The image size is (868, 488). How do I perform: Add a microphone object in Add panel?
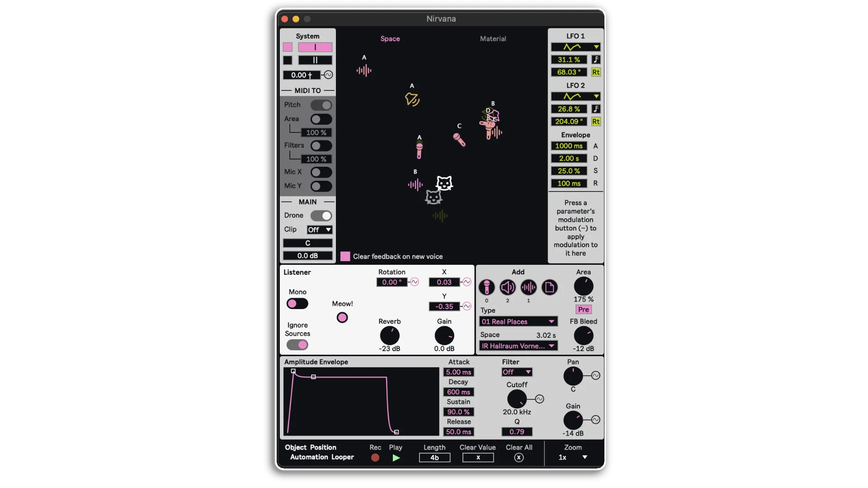click(x=486, y=287)
